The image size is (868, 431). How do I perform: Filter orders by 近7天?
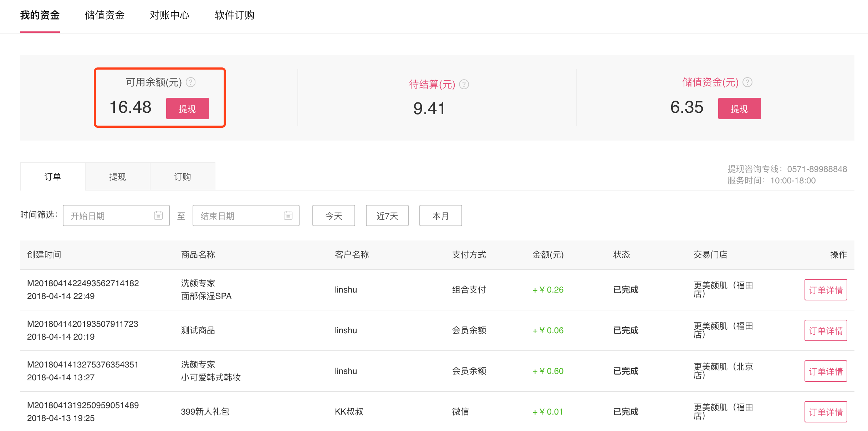tap(387, 215)
